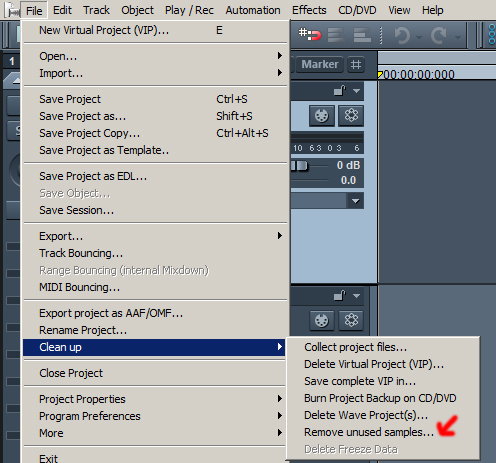Click the undo arrow icon
496x463 pixels.
pos(402,35)
